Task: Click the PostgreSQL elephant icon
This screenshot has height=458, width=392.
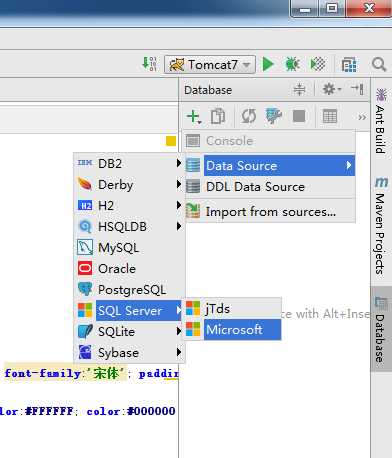Action: coord(85,289)
